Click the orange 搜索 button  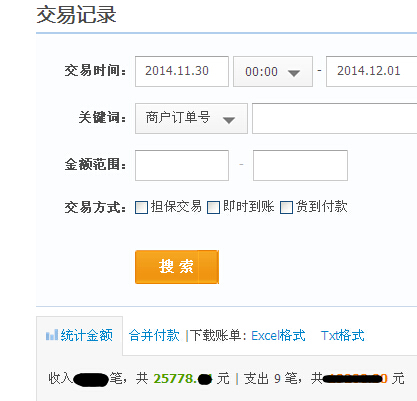click(x=177, y=267)
